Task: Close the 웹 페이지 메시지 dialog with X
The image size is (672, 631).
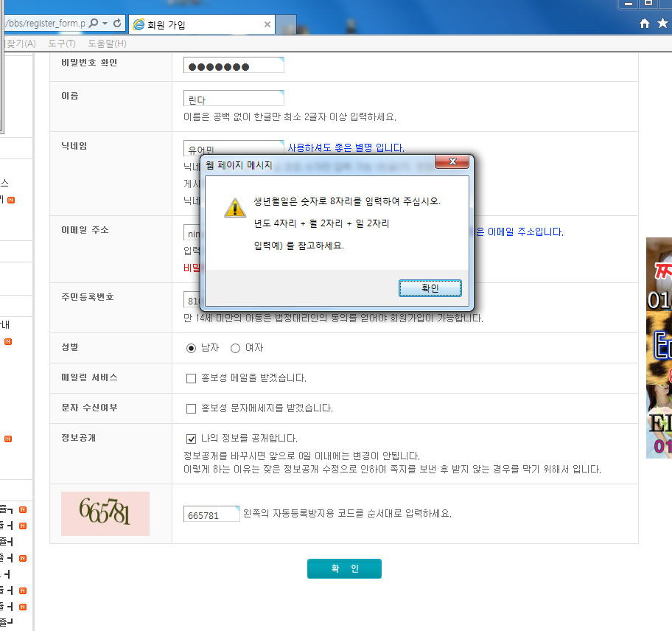Action: coord(452,161)
